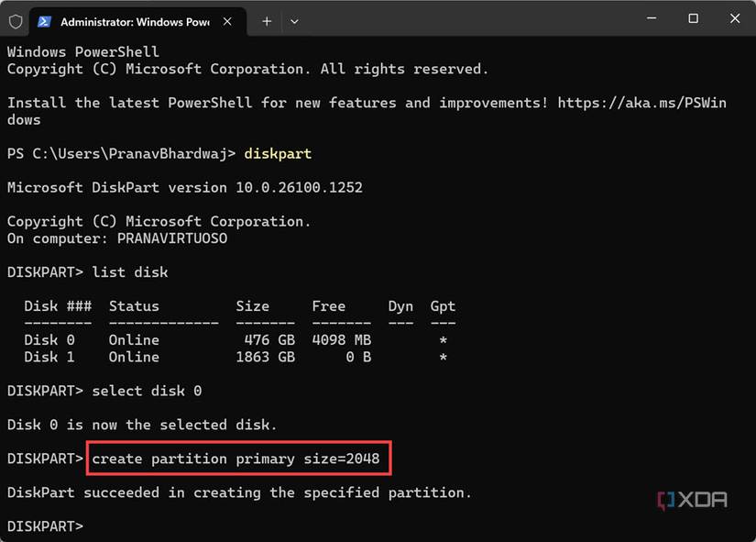756x542 pixels.
Task: Switch to the Administrator: Windows PowerShell tab
Action: click(128, 20)
